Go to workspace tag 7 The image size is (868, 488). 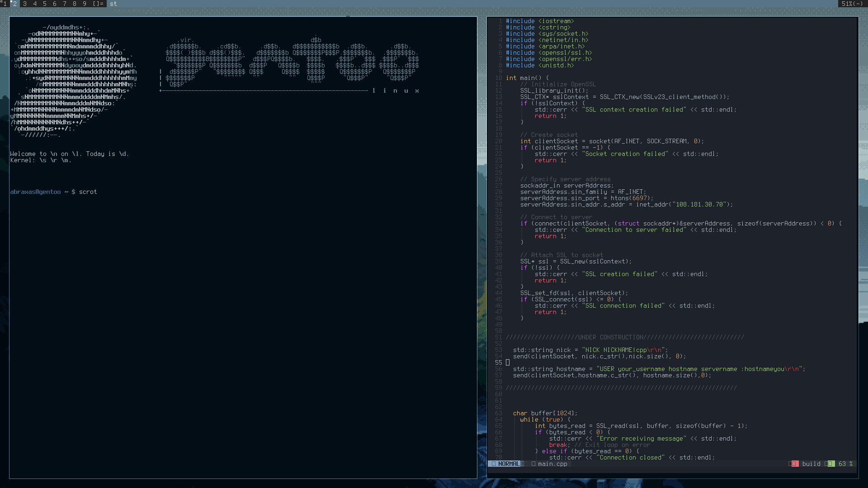click(x=65, y=4)
